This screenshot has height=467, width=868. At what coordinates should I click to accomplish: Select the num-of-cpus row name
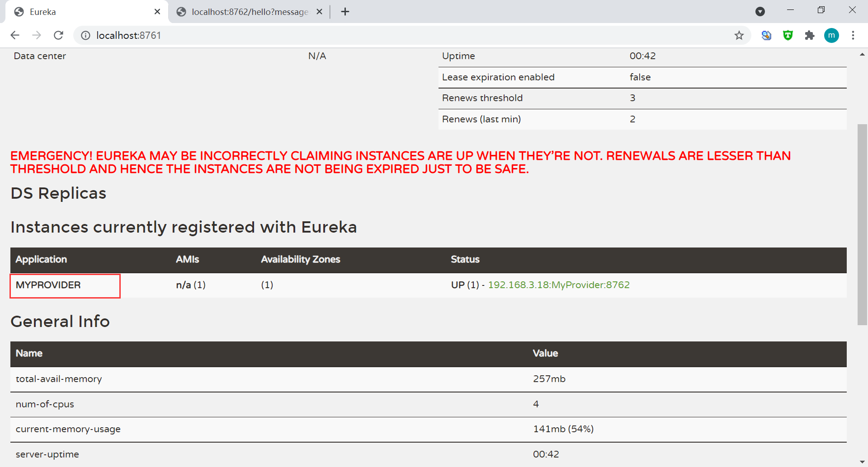(x=45, y=404)
